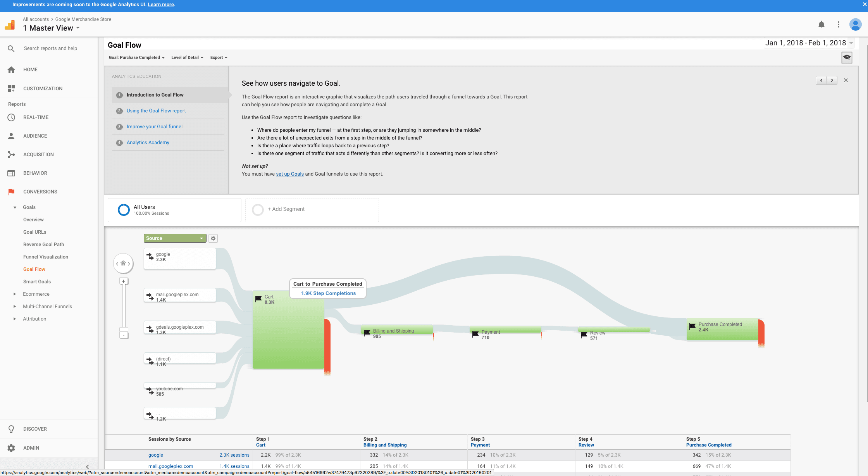The width and height of the screenshot is (868, 476).
Task: Select the Conversions flag icon
Action: click(11, 191)
